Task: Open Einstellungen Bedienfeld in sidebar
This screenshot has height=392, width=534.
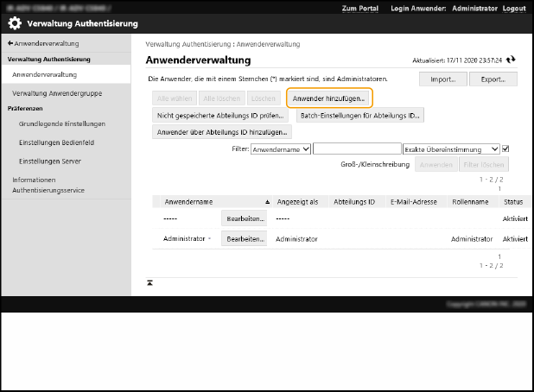Action: (57, 141)
